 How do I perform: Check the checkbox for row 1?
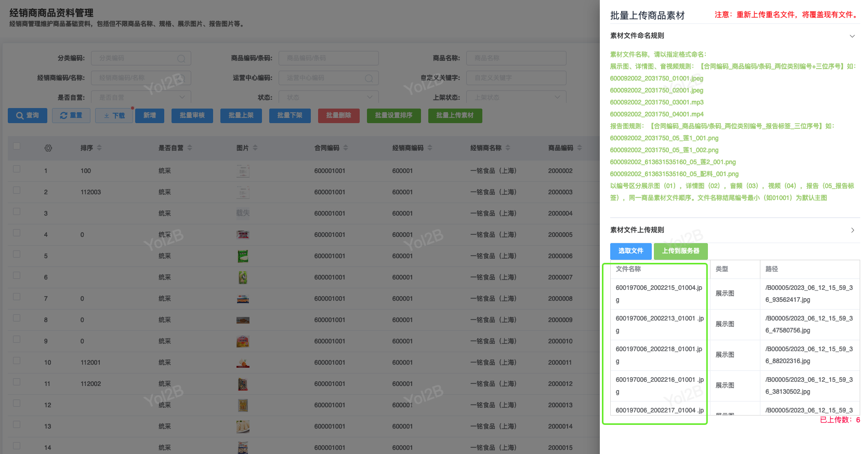click(17, 169)
